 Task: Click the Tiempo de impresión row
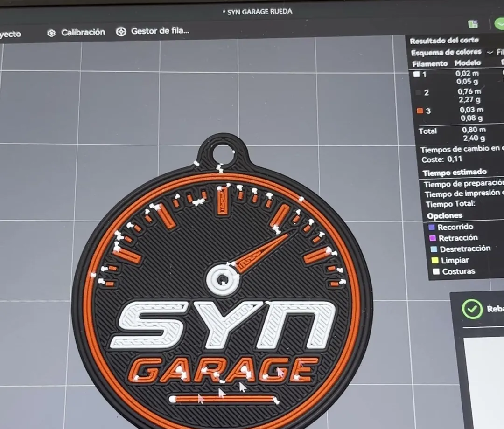pyautogui.click(x=464, y=194)
